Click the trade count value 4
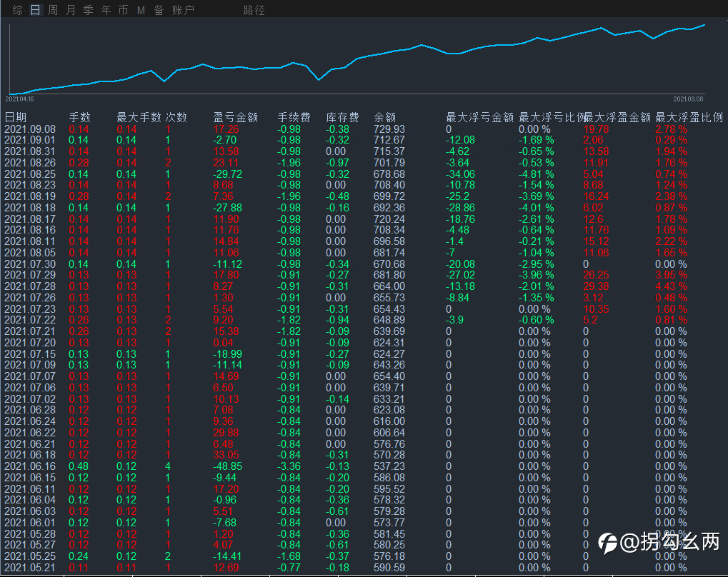This screenshot has width=728, height=577. point(168,466)
